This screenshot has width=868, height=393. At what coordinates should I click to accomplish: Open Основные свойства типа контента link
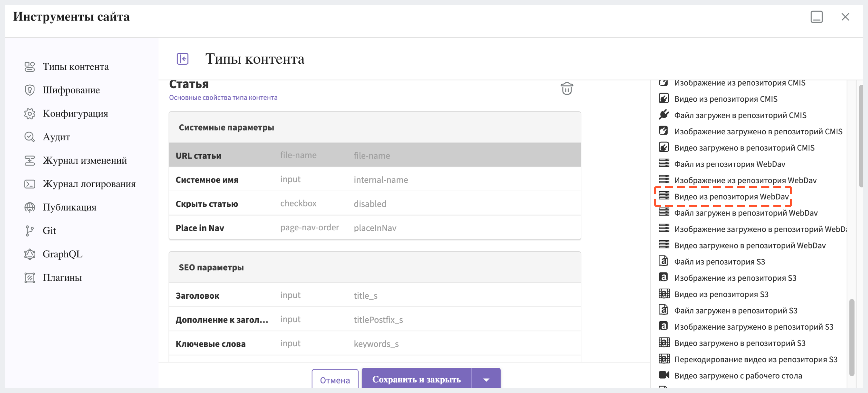pos(223,98)
